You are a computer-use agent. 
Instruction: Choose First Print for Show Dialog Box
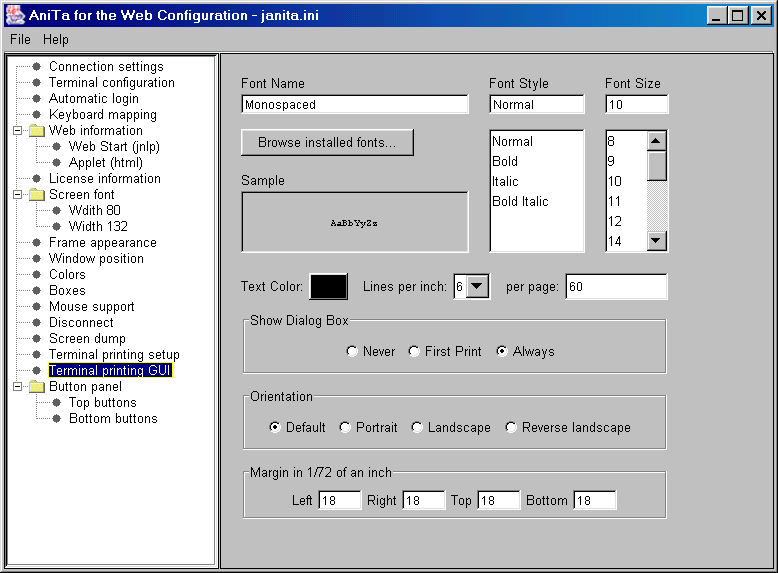click(x=414, y=352)
